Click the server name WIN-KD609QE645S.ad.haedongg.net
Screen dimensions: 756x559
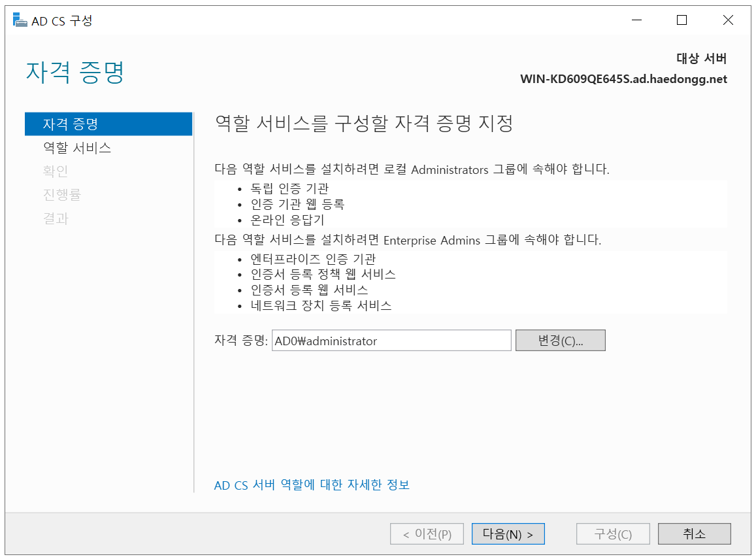623,79
